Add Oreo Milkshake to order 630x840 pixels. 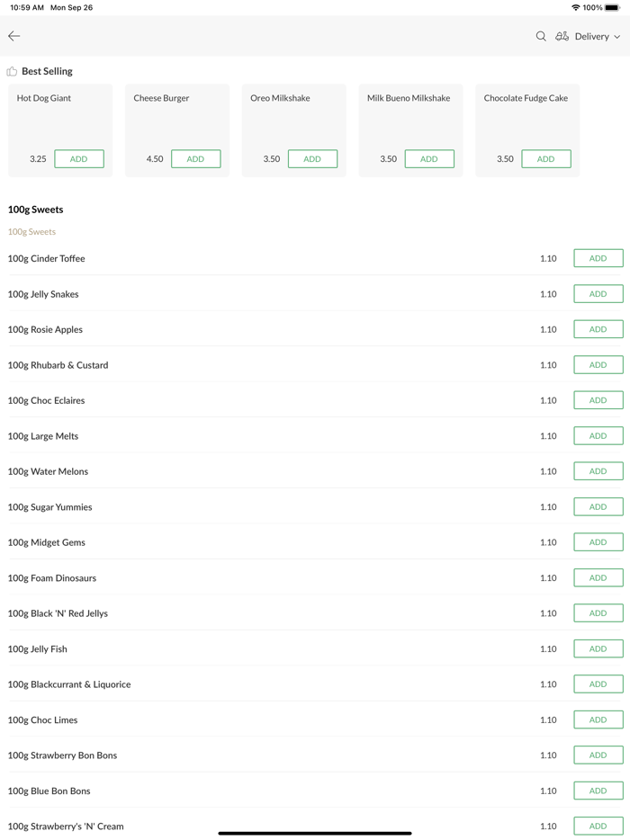pyautogui.click(x=312, y=159)
